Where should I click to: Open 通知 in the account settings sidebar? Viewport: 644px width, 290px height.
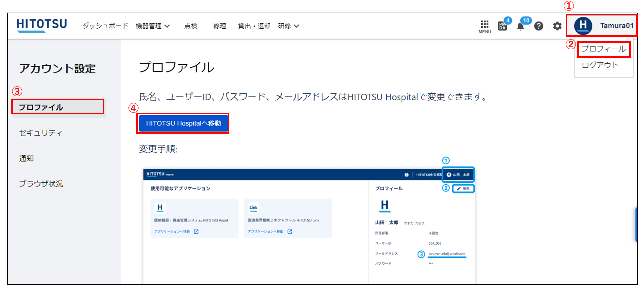click(26, 158)
